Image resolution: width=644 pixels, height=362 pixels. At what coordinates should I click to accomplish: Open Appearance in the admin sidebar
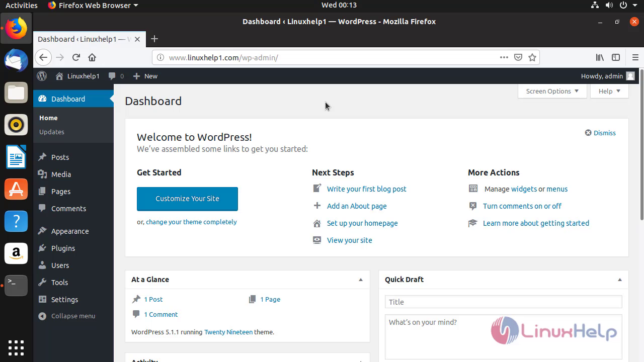click(73, 231)
